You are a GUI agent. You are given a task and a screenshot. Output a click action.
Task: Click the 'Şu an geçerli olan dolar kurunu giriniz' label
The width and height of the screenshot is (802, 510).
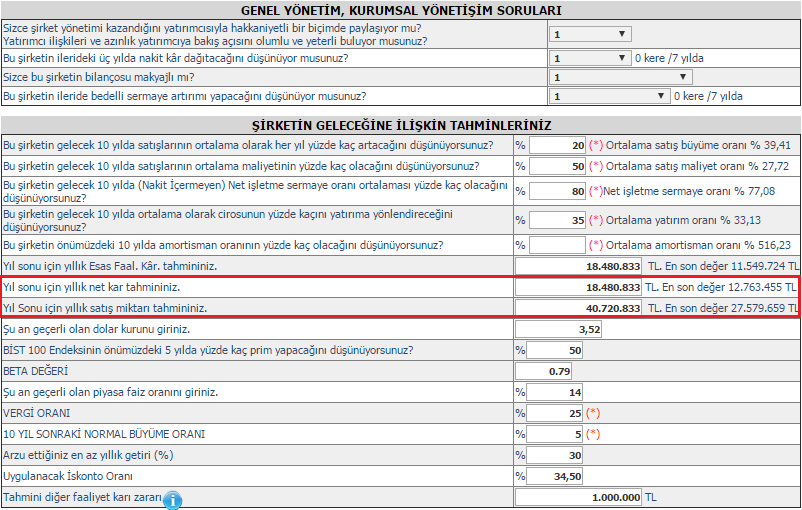coord(97,329)
